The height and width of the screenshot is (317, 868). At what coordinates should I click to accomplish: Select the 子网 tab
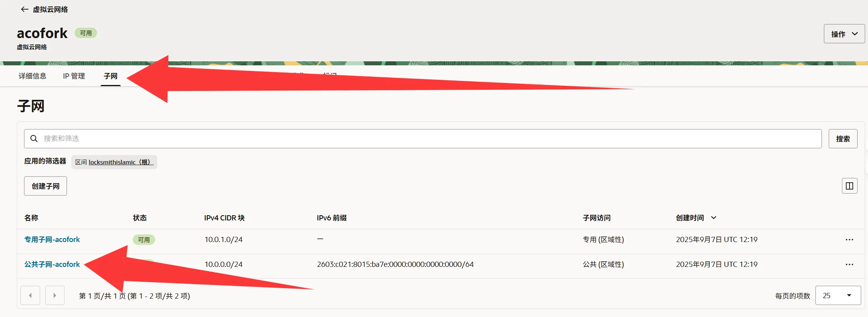(110, 76)
